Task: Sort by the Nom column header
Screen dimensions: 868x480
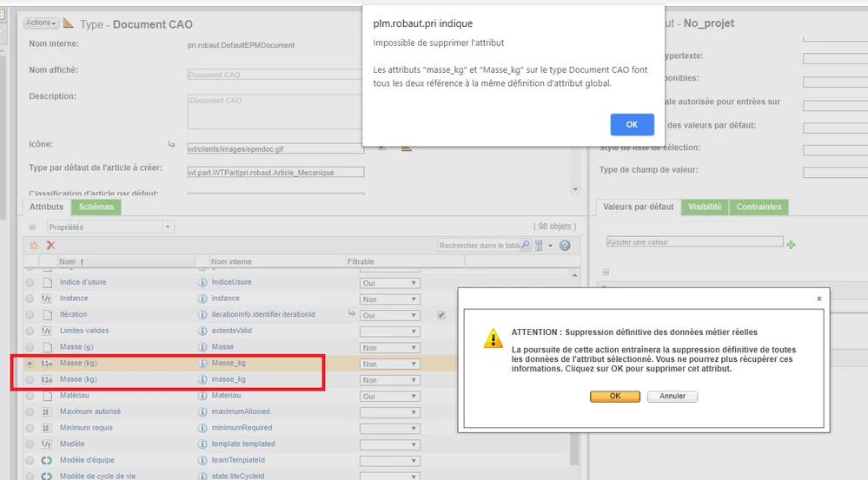Action: [x=126, y=261]
